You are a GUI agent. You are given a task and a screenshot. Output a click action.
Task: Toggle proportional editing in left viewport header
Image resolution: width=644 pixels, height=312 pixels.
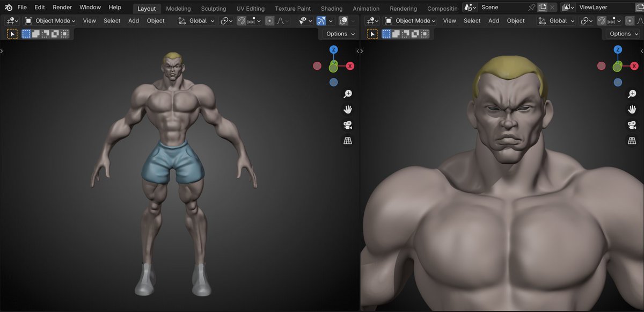(269, 21)
